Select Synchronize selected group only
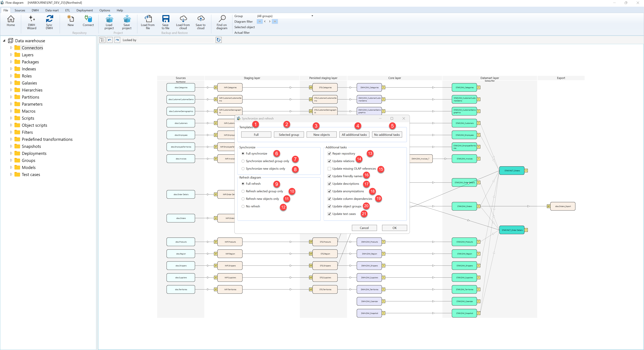 pyautogui.click(x=243, y=161)
